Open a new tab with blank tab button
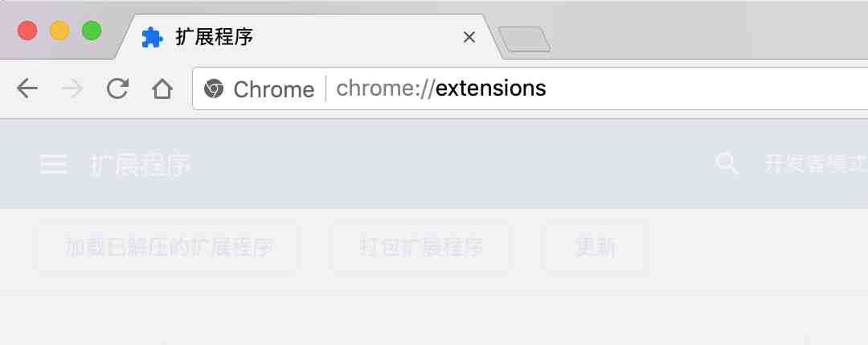Viewport: 868px width, 345px height. (x=524, y=39)
